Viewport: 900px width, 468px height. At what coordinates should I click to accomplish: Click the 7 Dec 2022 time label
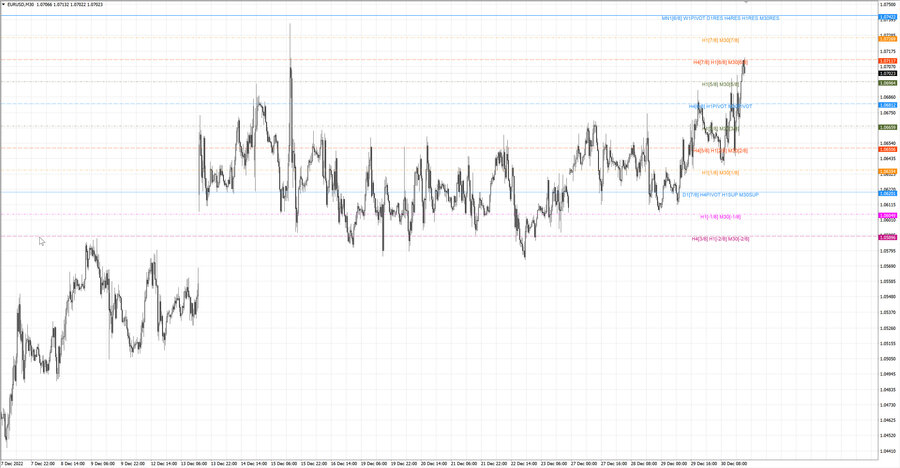pos(11,463)
